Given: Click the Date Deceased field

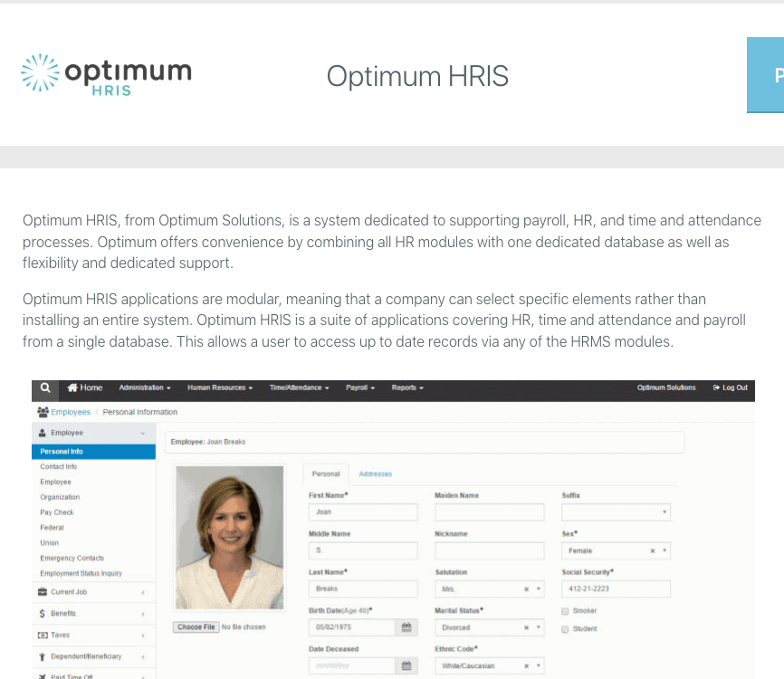Looking at the screenshot, I should click(x=352, y=666).
